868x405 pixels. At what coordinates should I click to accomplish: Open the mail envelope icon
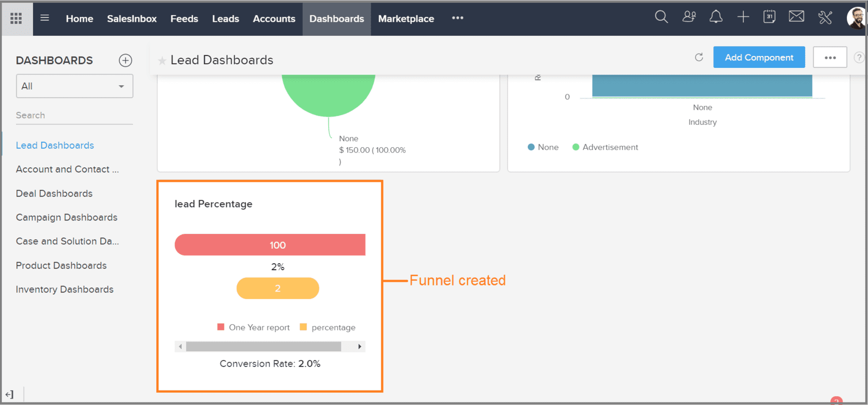click(x=796, y=16)
